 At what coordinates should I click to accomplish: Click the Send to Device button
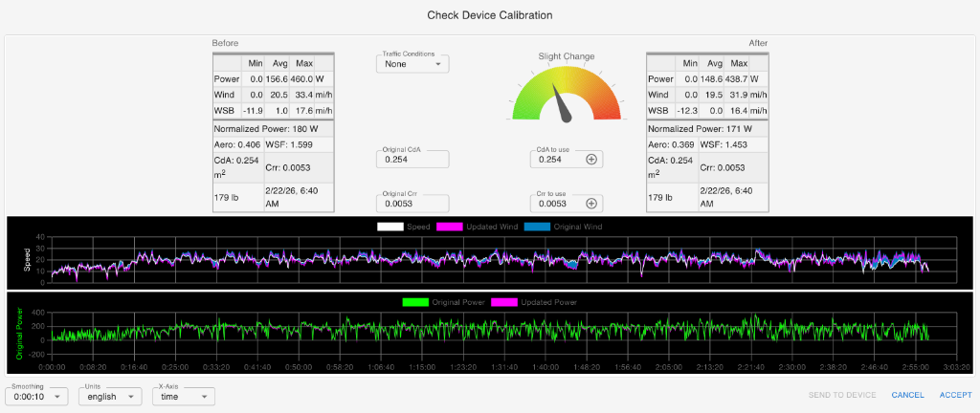tap(843, 395)
